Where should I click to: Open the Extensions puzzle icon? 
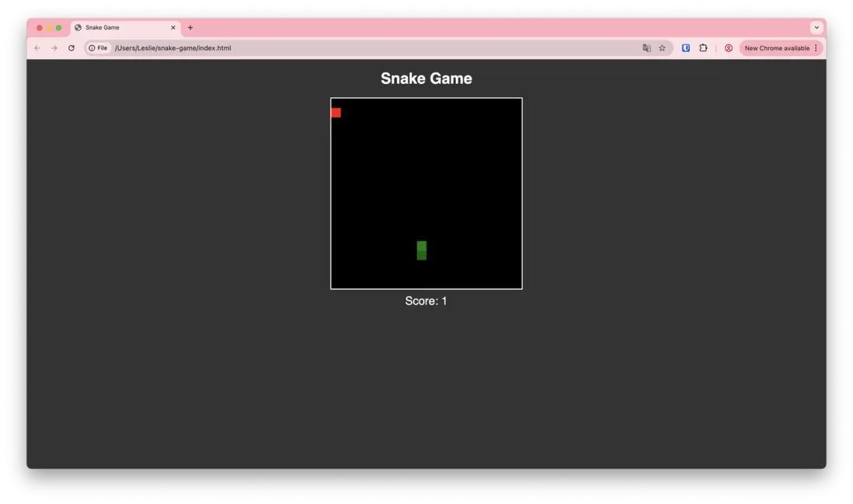703,48
